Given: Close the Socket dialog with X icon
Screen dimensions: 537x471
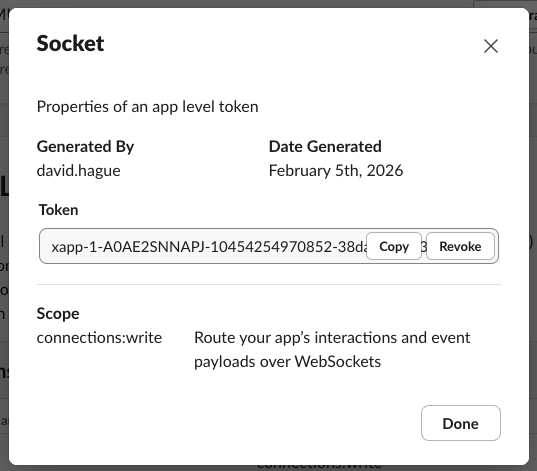Looking at the screenshot, I should 491,46.
